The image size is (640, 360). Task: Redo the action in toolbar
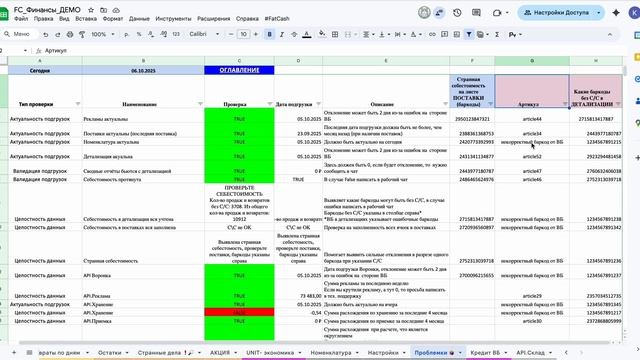point(58,35)
